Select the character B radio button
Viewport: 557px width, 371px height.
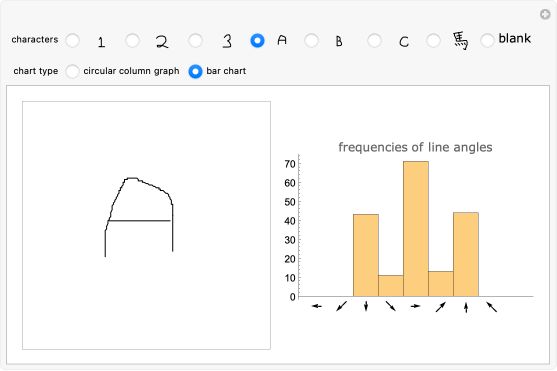pos(312,40)
